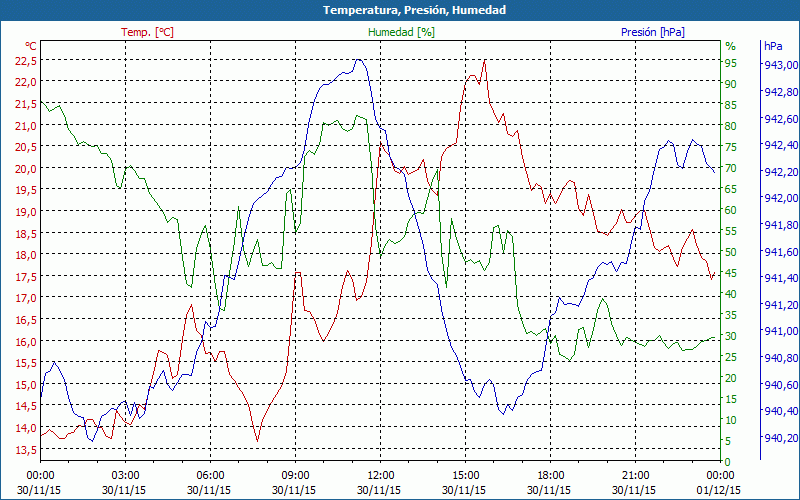This screenshot has width=800, height=500.
Task: Click the 15:00 time axis label
Action: pyautogui.click(x=466, y=476)
